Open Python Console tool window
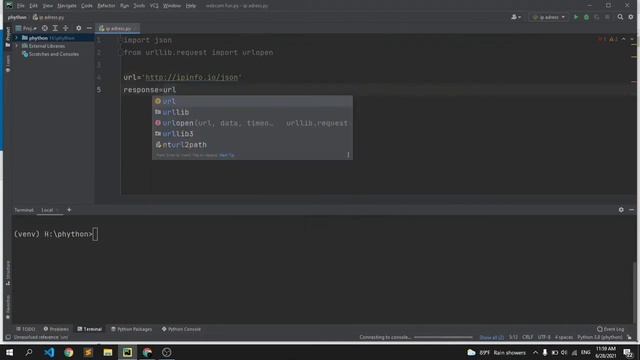 tap(181, 329)
